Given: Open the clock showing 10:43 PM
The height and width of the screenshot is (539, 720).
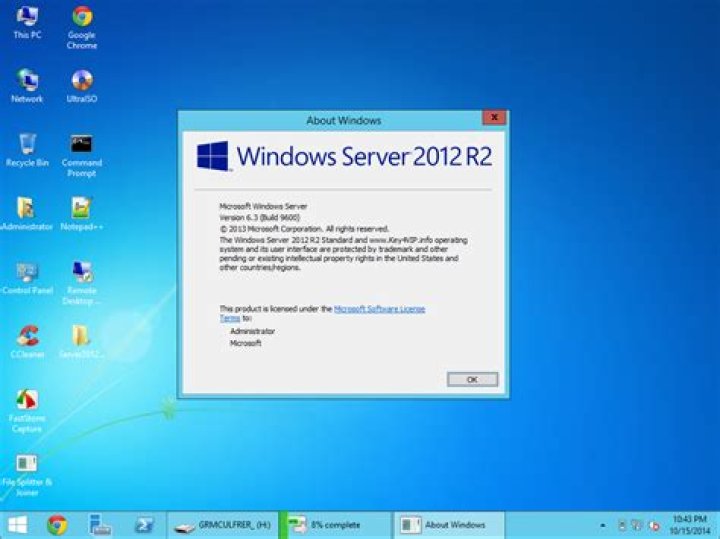Looking at the screenshot, I should pos(690,525).
